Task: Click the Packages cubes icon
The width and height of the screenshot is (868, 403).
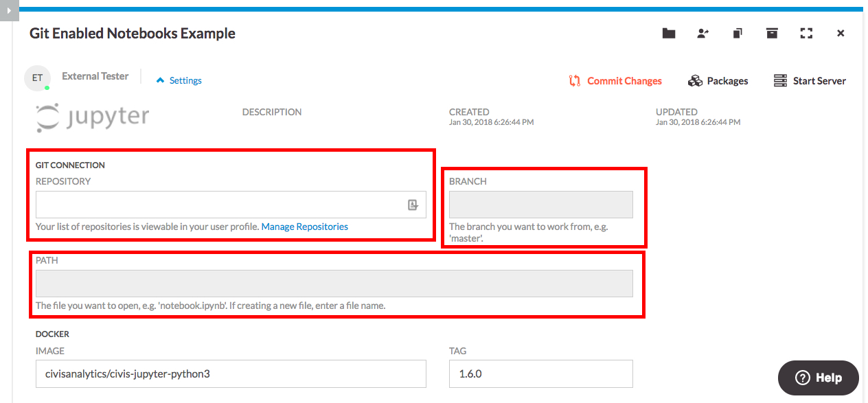Action: 695,81
